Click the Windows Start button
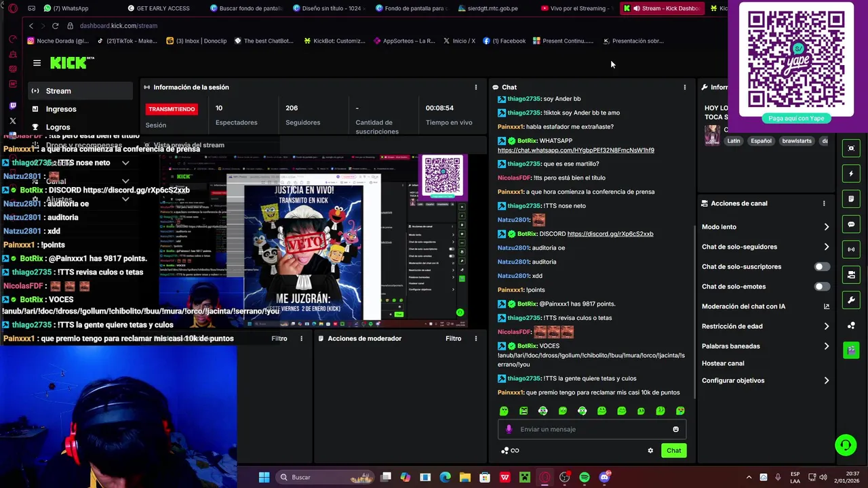868x488 pixels. (x=264, y=477)
